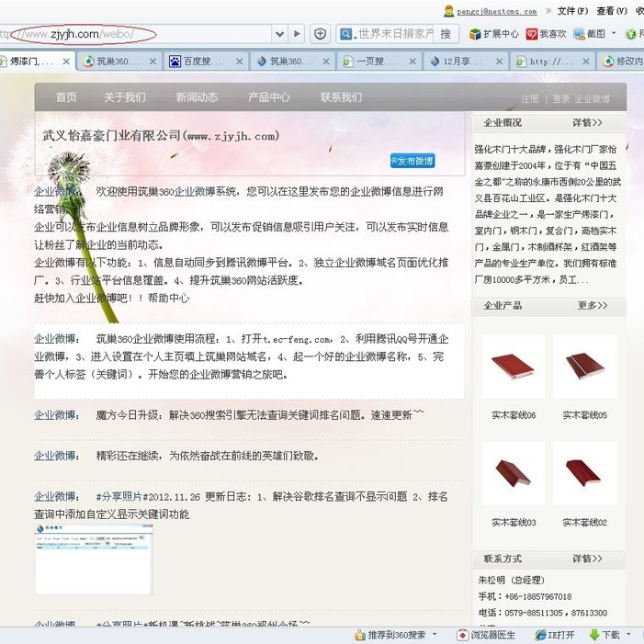Click the company title 武义怡嘉豪门业有限公司
This screenshot has width=644, height=644.
(161, 135)
